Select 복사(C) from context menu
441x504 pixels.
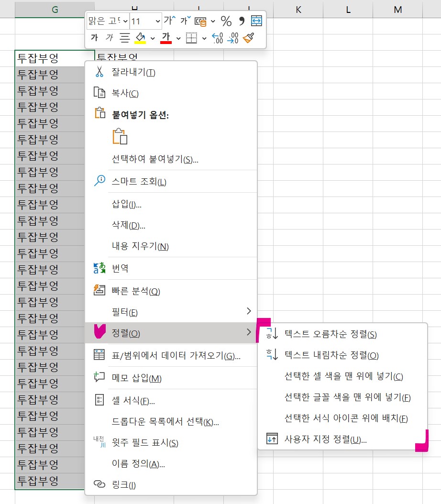pyautogui.click(x=171, y=93)
